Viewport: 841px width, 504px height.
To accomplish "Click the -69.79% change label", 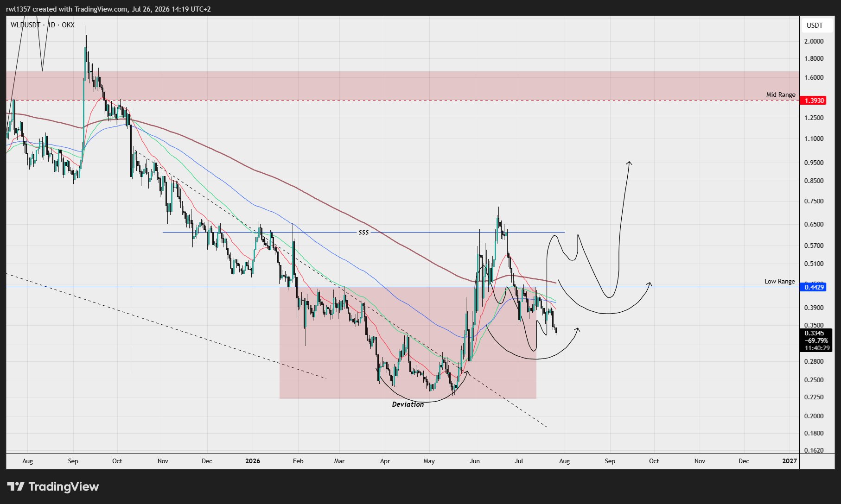I will tap(816, 340).
